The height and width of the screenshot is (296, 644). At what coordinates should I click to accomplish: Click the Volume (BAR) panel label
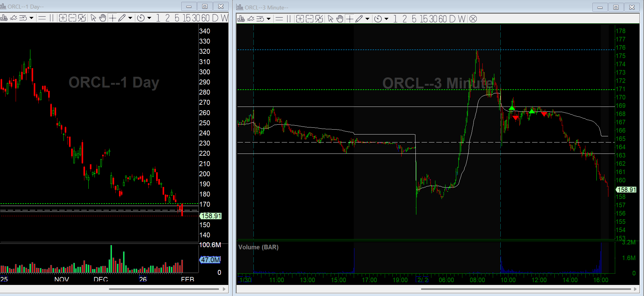258,247
